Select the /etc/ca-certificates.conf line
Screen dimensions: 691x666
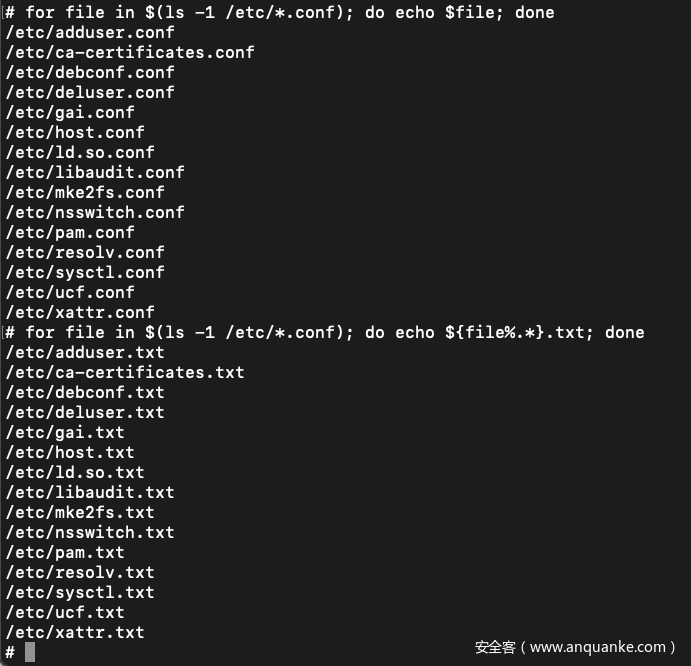[x=130, y=52]
